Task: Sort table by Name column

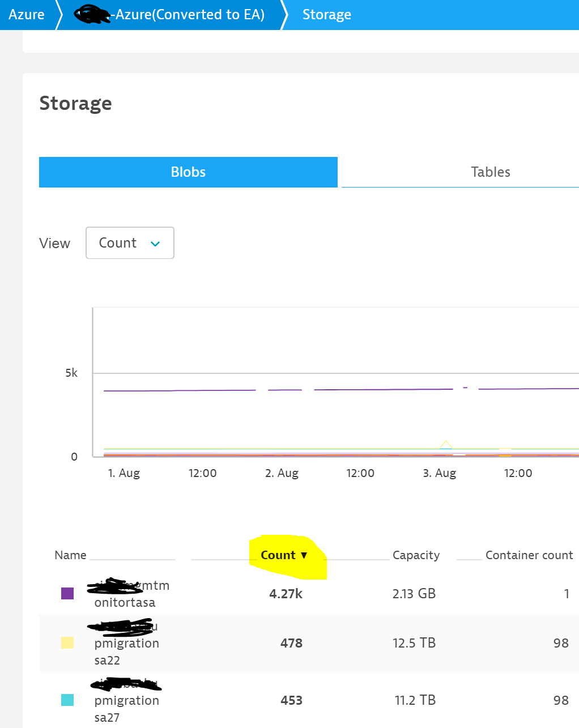Action: pyautogui.click(x=70, y=555)
